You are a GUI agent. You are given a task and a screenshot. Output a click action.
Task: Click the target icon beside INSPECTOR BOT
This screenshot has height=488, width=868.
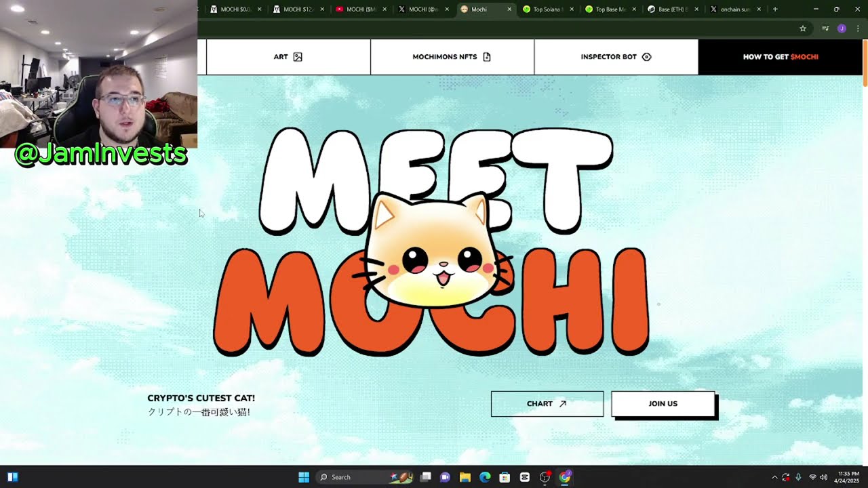[x=646, y=57]
